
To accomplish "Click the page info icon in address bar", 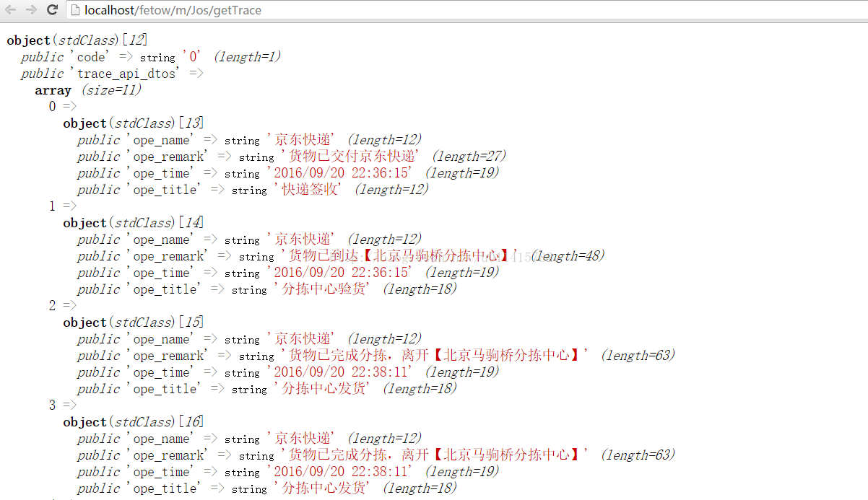I will (76, 10).
